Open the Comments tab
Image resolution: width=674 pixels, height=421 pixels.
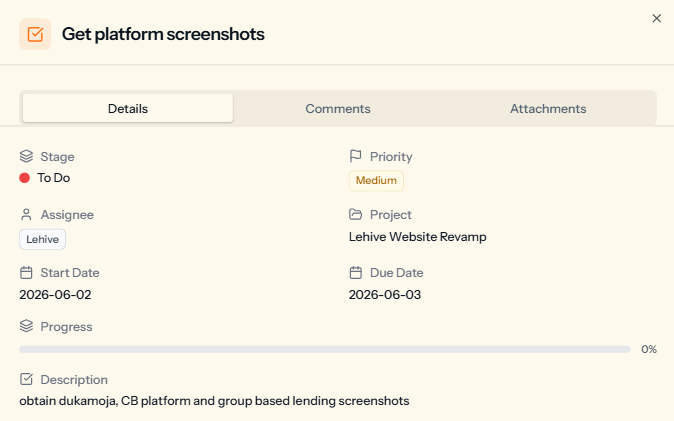(x=337, y=108)
